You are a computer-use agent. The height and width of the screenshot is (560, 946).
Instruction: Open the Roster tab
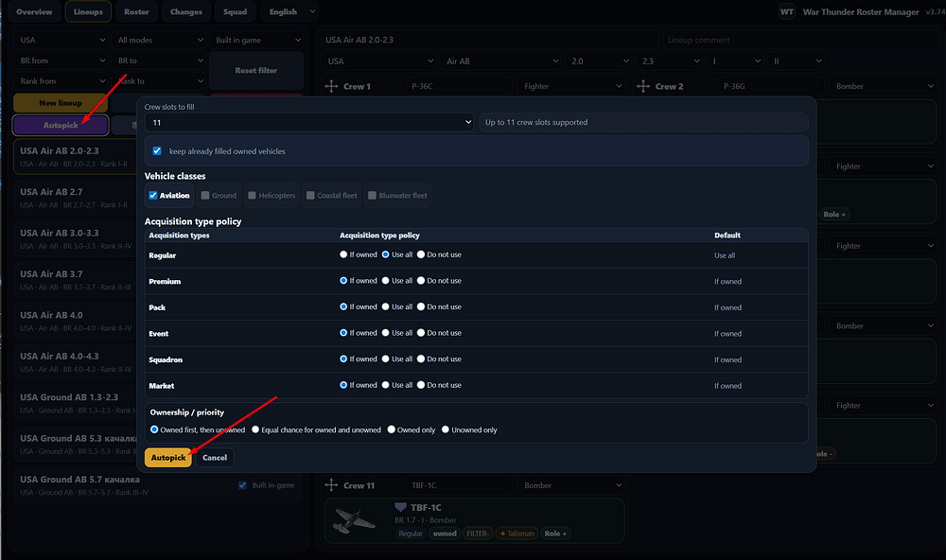(x=136, y=11)
